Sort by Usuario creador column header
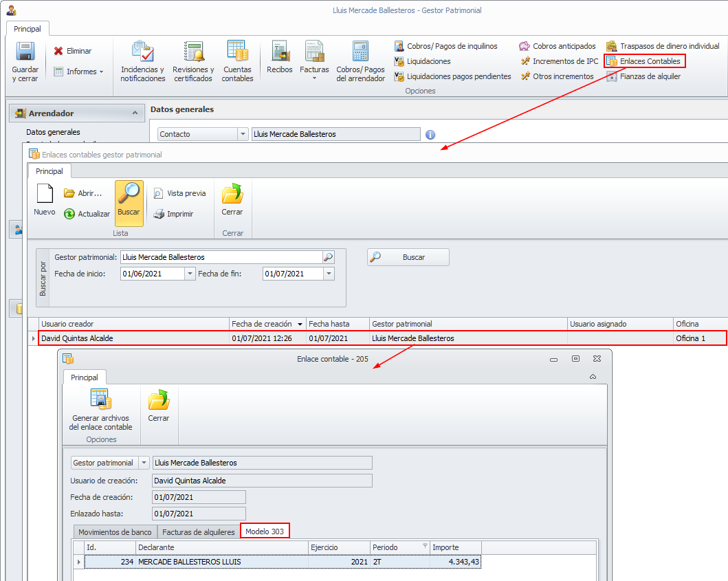Viewport: 728px width, 581px height. click(x=134, y=324)
